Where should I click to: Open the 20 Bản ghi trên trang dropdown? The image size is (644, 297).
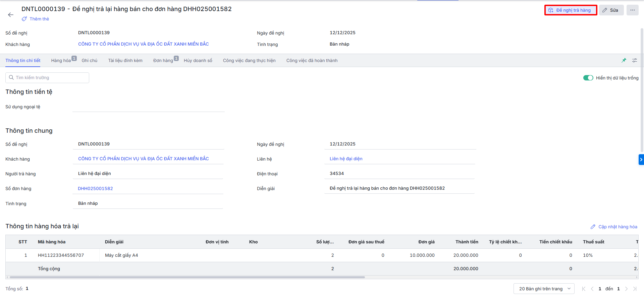[544, 289]
